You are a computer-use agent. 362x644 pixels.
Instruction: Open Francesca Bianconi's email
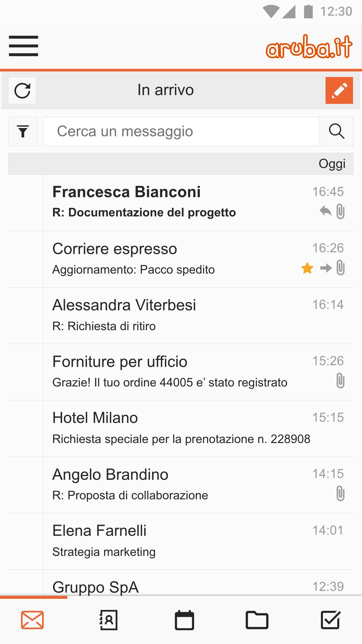[175, 202]
